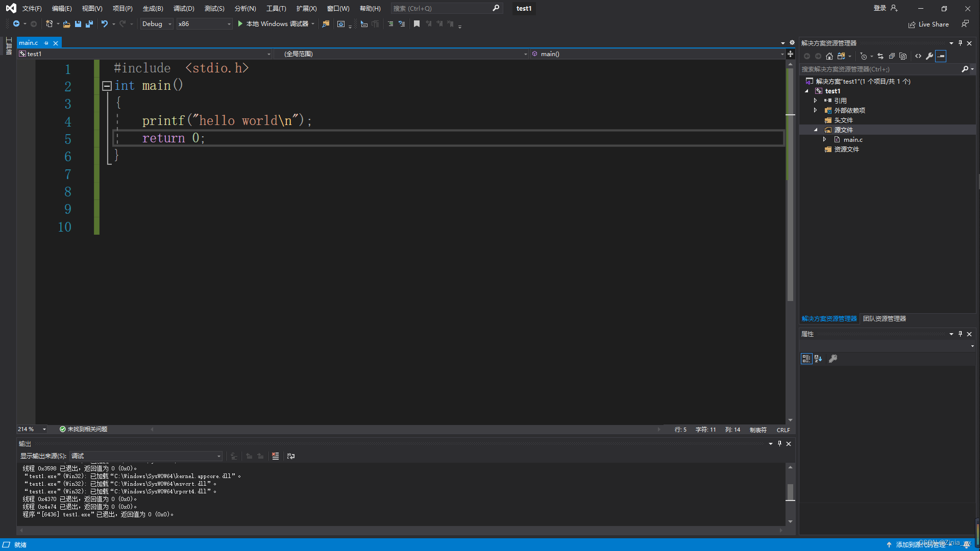
Task: Click the Live Share button
Action: (x=928, y=24)
